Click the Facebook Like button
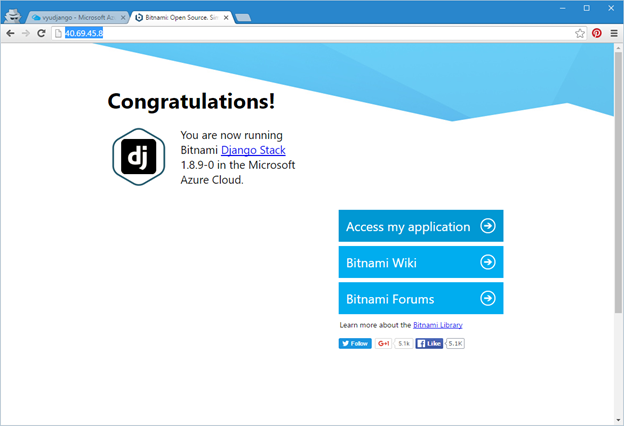 point(429,344)
